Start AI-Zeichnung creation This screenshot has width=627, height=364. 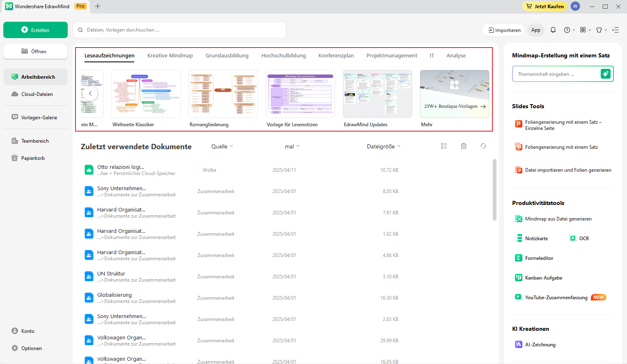(x=535, y=345)
